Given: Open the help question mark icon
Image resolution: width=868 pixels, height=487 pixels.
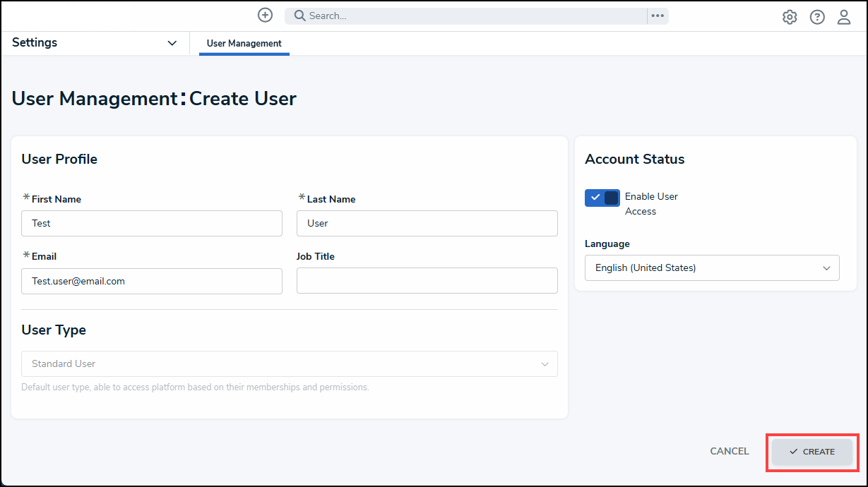Looking at the screenshot, I should tap(817, 18).
